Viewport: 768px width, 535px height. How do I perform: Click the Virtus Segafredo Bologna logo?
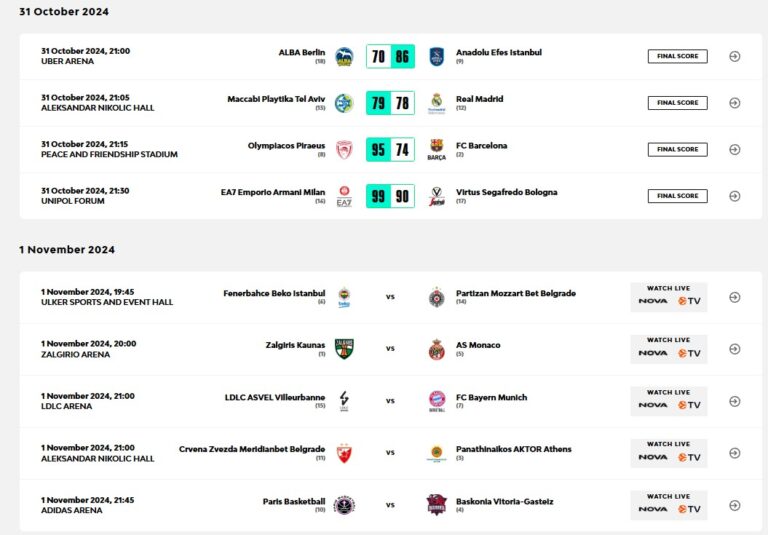tap(436, 196)
